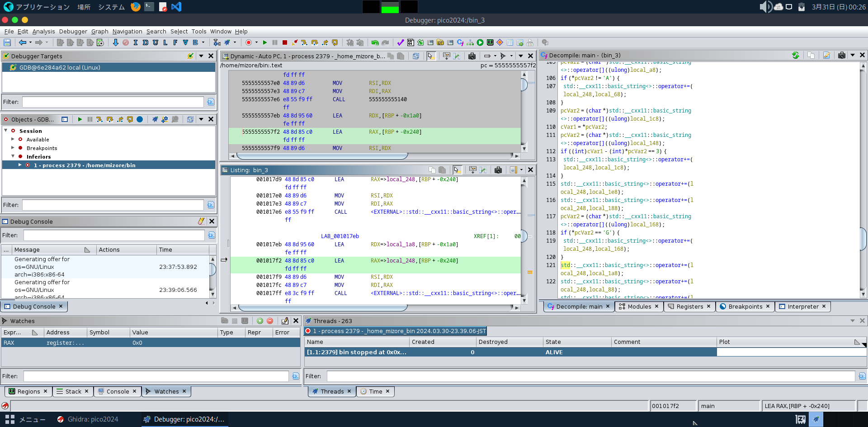Open the Debugger menu
This screenshot has height=427, width=868.
(x=73, y=31)
